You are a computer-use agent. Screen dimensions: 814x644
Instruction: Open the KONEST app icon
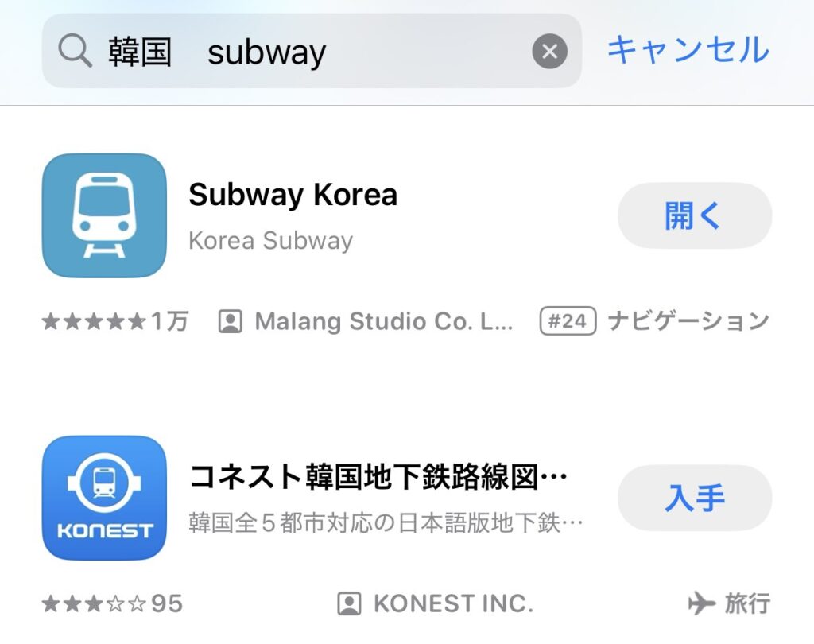pos(104,498)
